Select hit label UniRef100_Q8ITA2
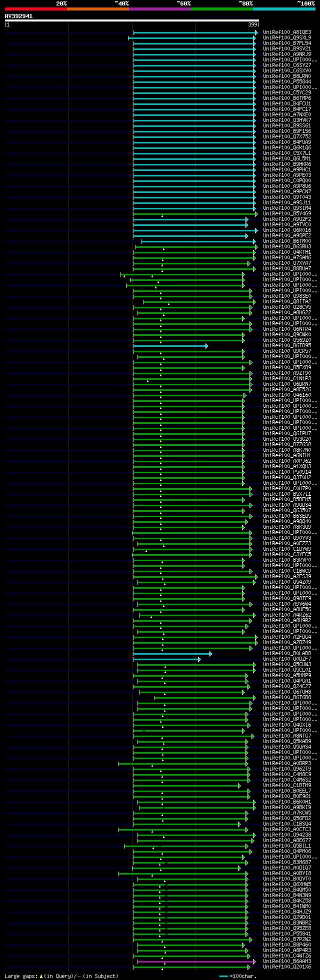 coord(287,302)
